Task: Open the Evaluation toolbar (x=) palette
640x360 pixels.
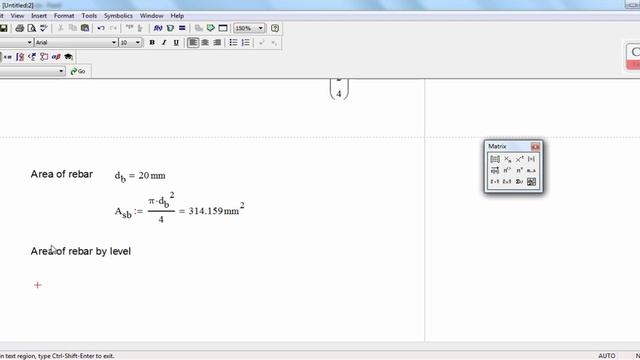Action: click(7, 57)
